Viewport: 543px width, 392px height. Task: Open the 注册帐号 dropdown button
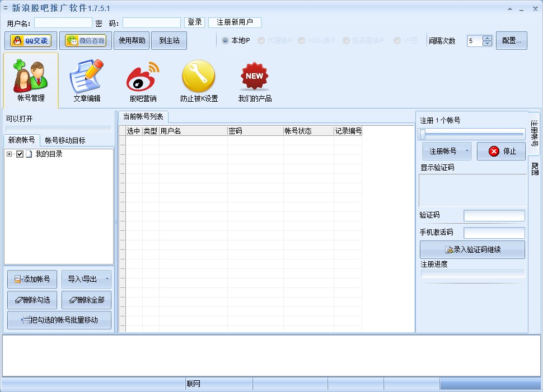466,152
